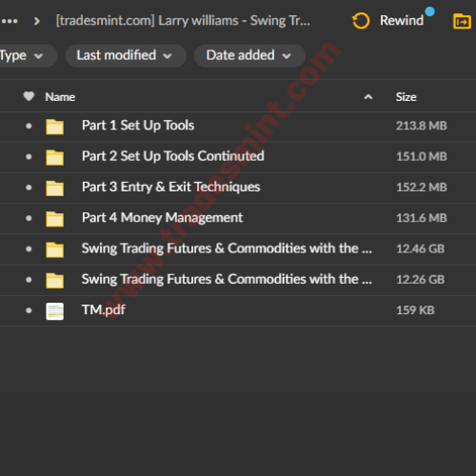The width and height of the screenshot is (476, 476).
Task: Sort by the Name column header
Action: pyautogui.click(x=60, y=97)
